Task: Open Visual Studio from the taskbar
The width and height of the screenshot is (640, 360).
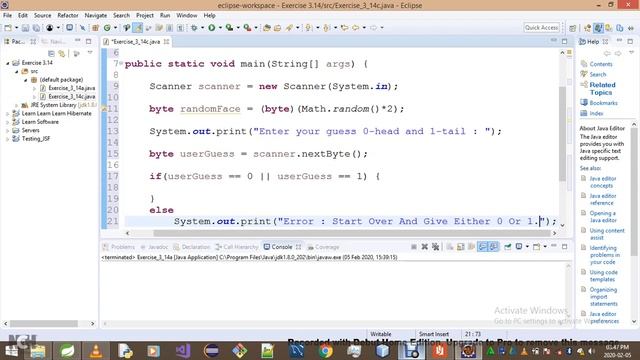Action: coord(183,351)
